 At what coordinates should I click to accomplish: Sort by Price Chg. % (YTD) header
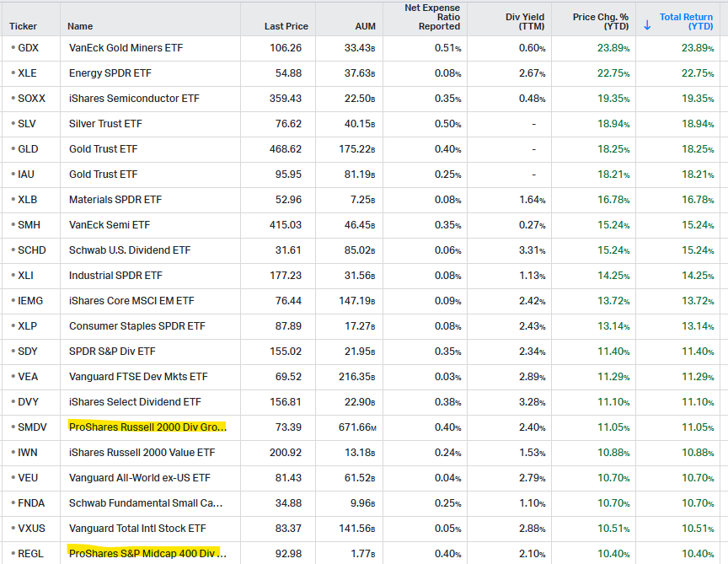click(600, 21)
